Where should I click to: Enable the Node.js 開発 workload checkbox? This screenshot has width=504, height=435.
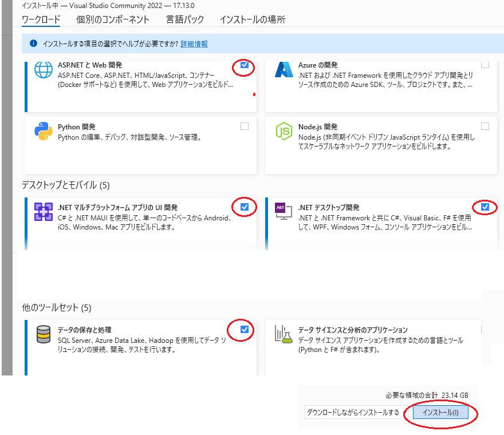(x=485, y=126)
